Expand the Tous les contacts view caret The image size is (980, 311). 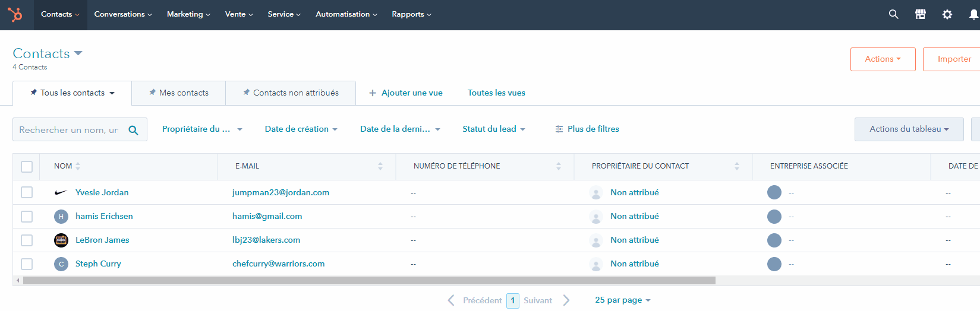112,93
